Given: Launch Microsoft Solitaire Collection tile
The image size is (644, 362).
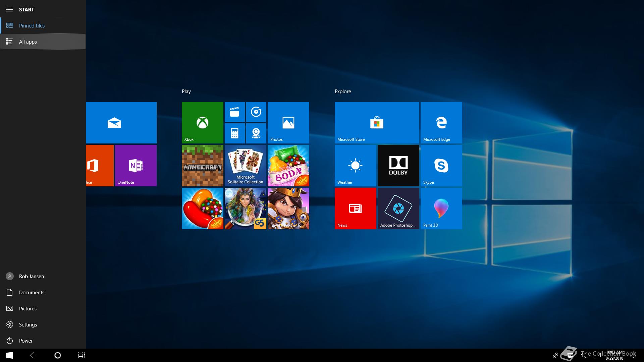Looking at the screenshot, I should 246,166.
